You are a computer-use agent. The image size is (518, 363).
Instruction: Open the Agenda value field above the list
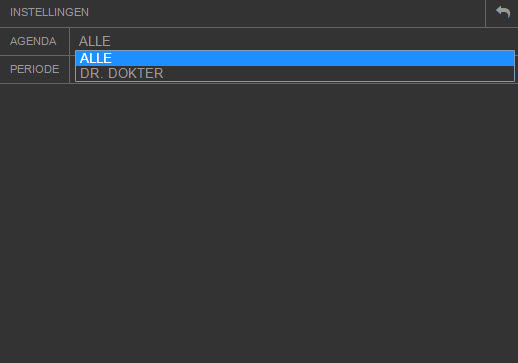pos(295,41)
